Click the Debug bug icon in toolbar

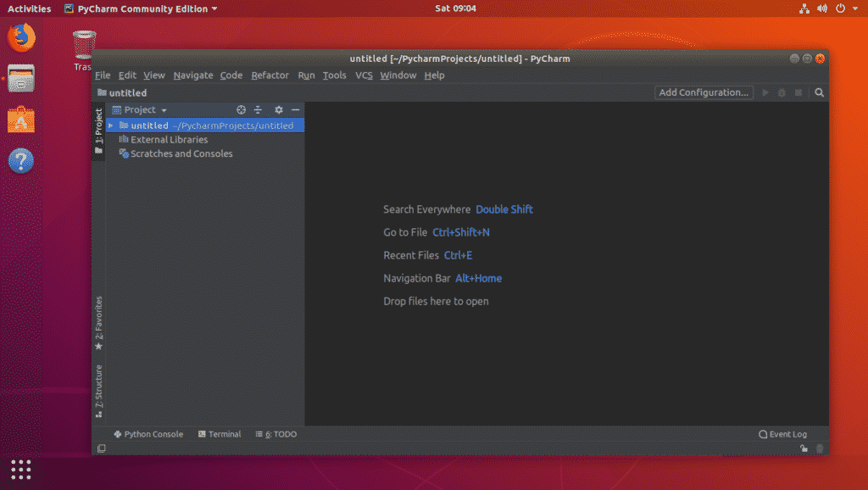[x=782, y=92]
